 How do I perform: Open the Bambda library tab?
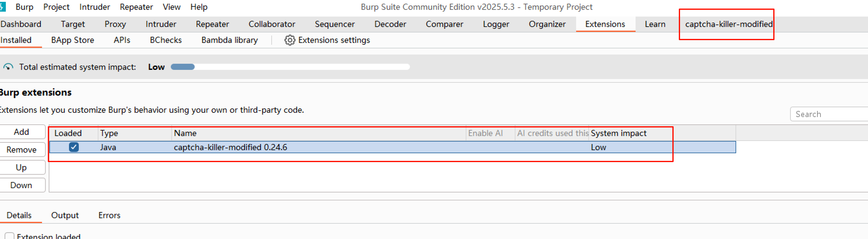tap(229, 40)
